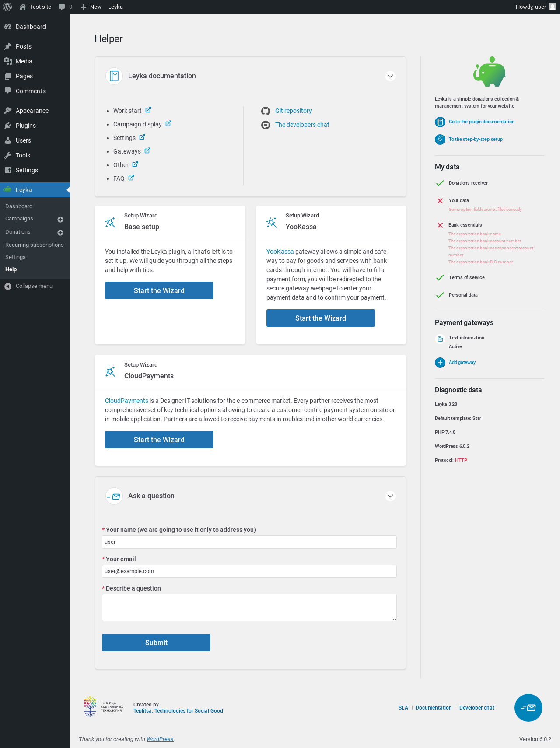560x748 pixels.
Task: Click the Text information gateway icon
Action: tap(440, 339)
